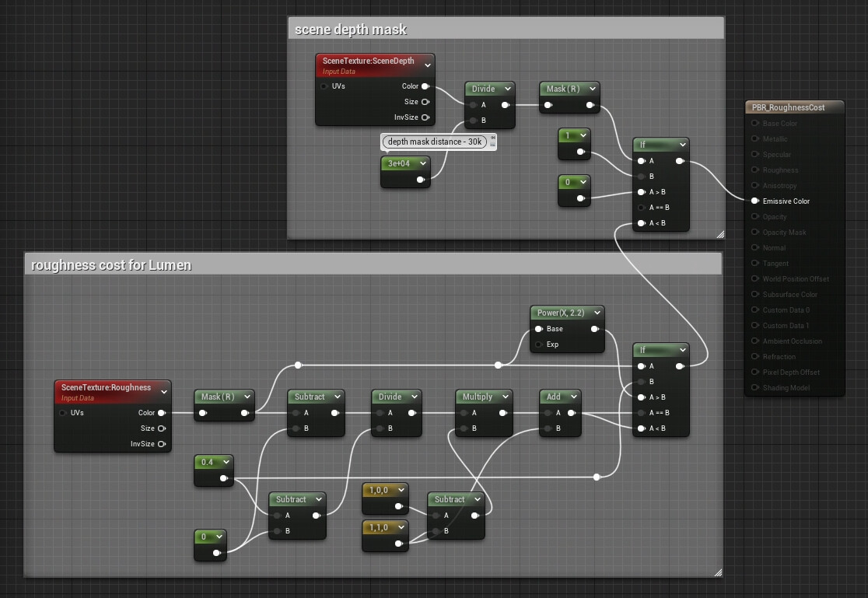868x598 pixels.
Task: Click the Base input pin on Power(X, 2.2)
Action: (537, 328)
